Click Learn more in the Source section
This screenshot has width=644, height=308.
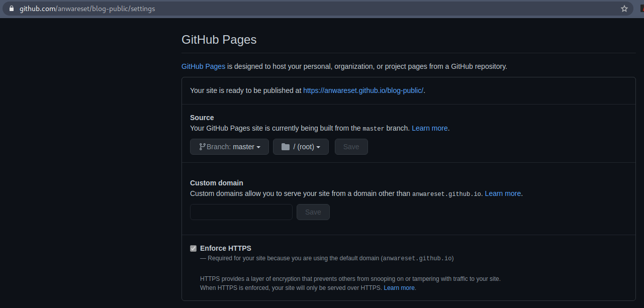pyautogui.click(x=429, y=128)
